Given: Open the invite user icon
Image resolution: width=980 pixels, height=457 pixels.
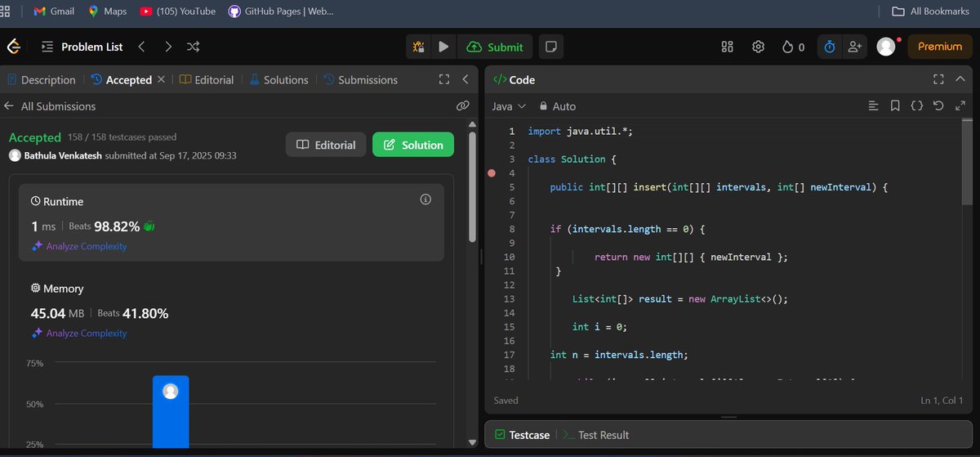Looking at the screenshot, I should pyautogui.click(x=855, y=47).
